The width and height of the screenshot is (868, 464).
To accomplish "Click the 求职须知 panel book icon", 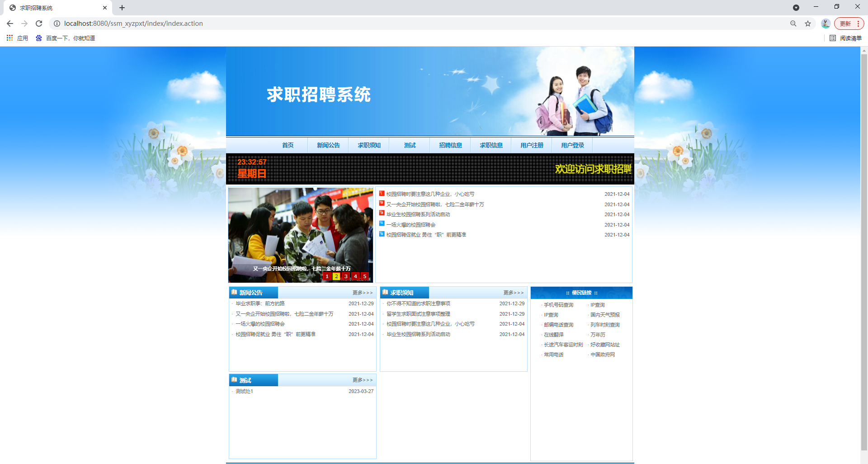I will click(385, 292).
